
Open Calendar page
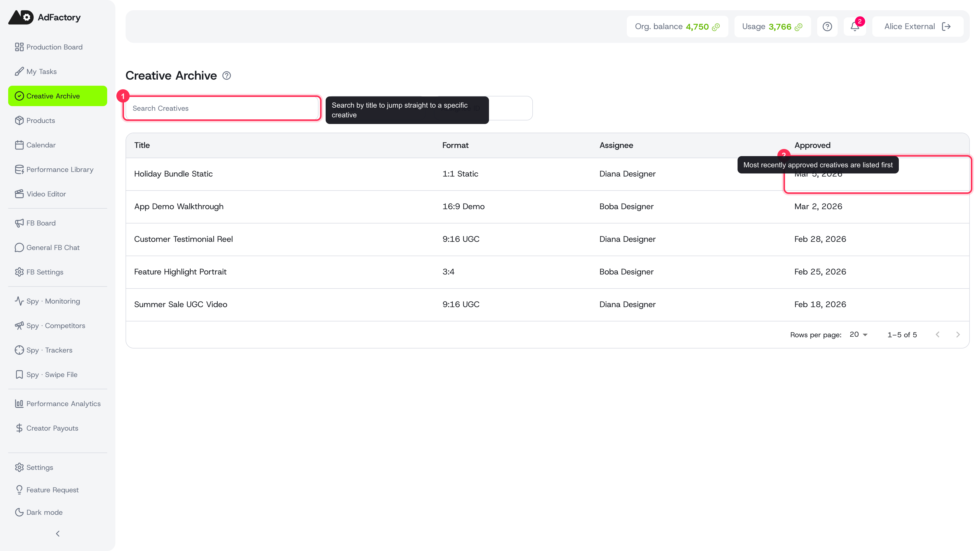pyautogui.click(x=57, y=145)
